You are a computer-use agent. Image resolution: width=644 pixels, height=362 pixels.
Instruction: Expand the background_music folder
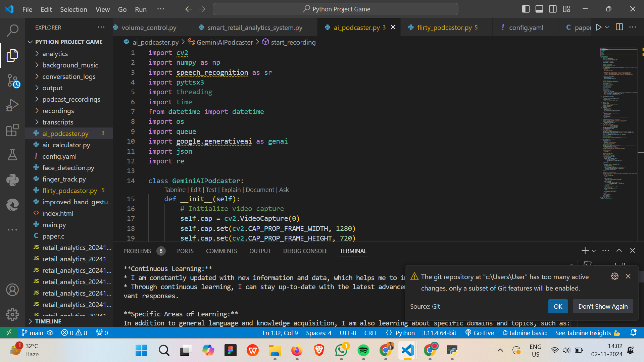[x=69, y=65]
